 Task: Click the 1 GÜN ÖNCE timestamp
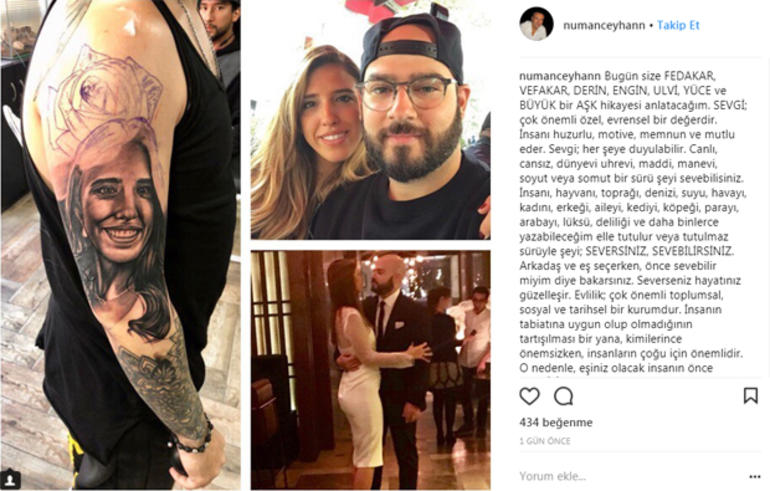coord(545,441)
